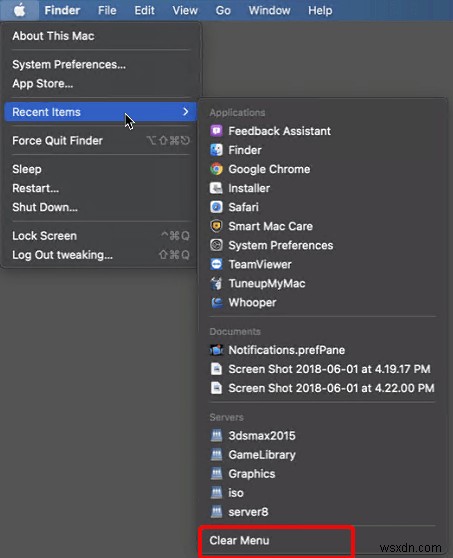Viewport: 453px width, 558px height.
Task: Click the TeamViewer icon
Action: tap(216, 264)
